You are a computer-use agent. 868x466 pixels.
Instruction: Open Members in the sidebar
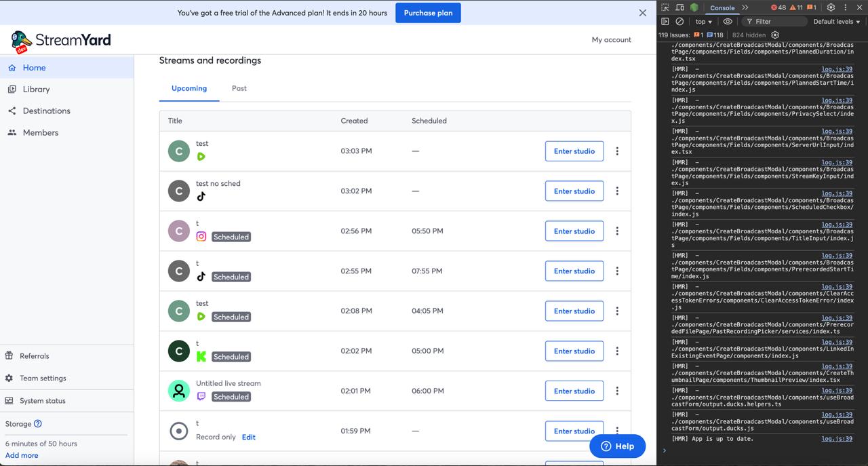tap(66, 133)
